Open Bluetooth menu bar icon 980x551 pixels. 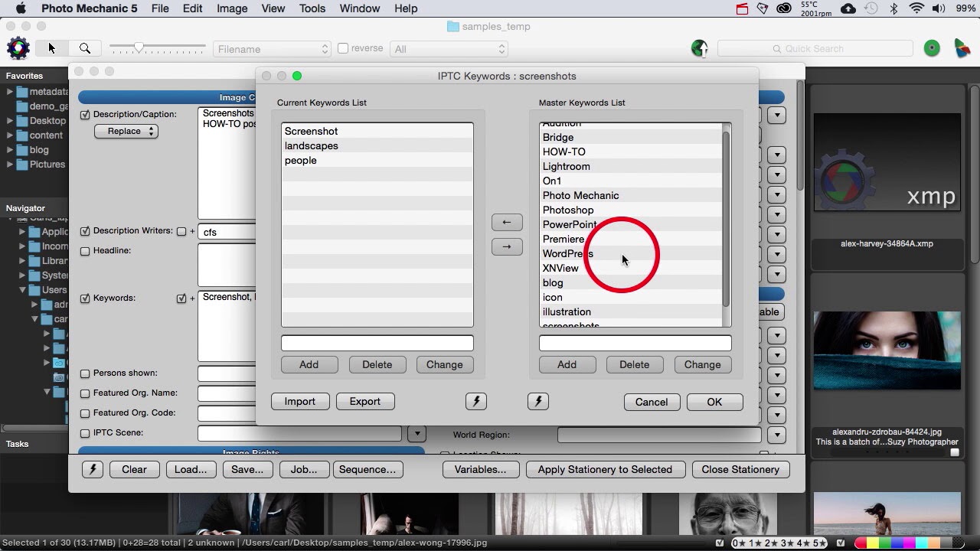pyautogui.click(x=893, y=8)
